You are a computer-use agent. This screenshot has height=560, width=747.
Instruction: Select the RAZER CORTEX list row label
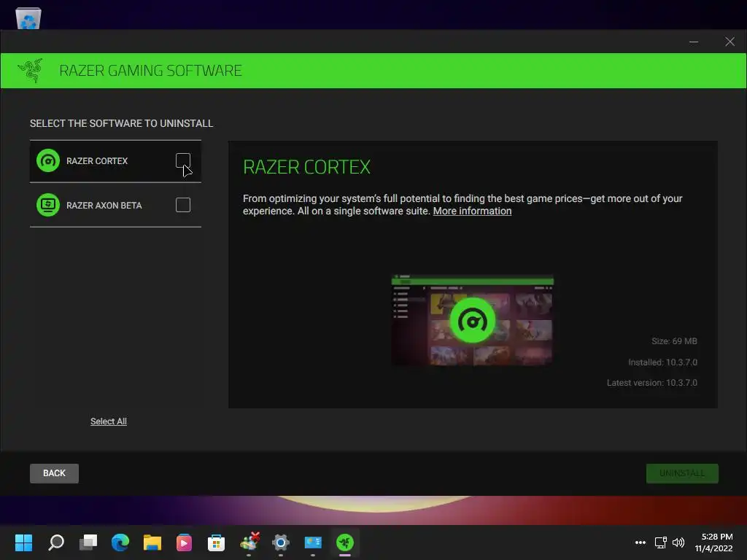point(97,161)
